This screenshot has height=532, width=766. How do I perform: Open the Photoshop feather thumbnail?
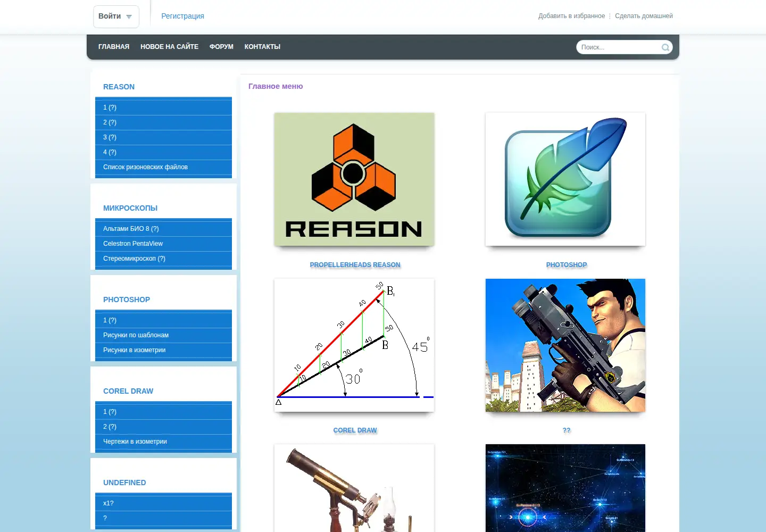(565, 179)
